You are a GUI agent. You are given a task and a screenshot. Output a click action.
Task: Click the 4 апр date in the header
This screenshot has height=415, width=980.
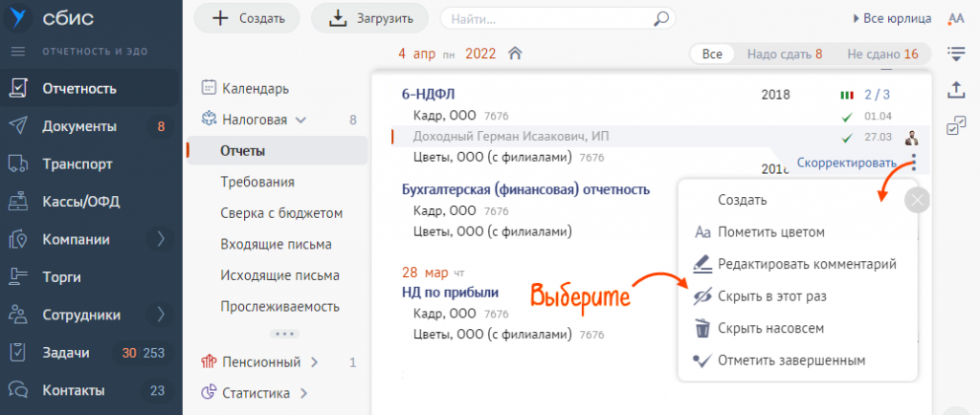[417, 54]
